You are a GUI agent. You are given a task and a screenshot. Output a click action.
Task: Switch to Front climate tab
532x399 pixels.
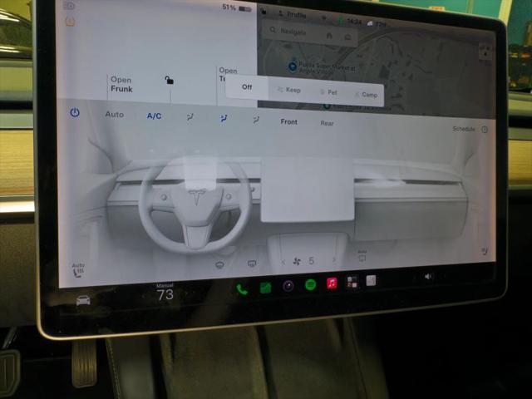click(288, 121)
